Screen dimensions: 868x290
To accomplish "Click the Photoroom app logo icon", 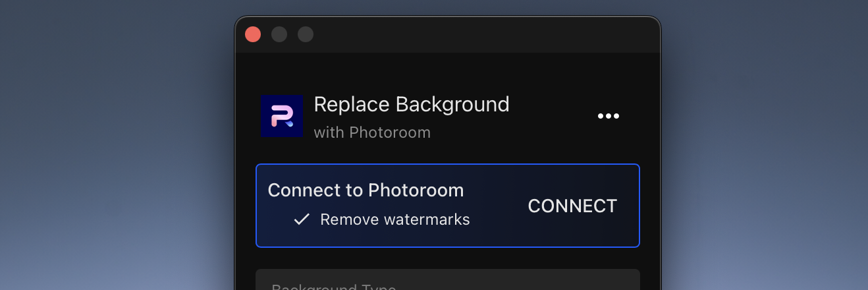I will pos(282,116).
